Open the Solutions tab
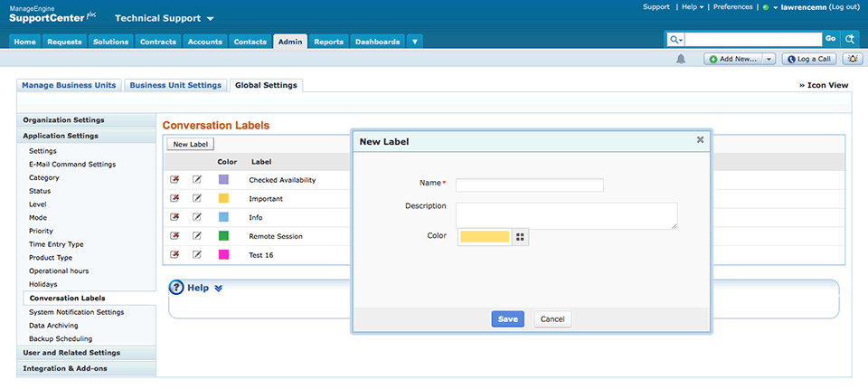The width and height of the screenshot is (868, 389). coord(110,42)
